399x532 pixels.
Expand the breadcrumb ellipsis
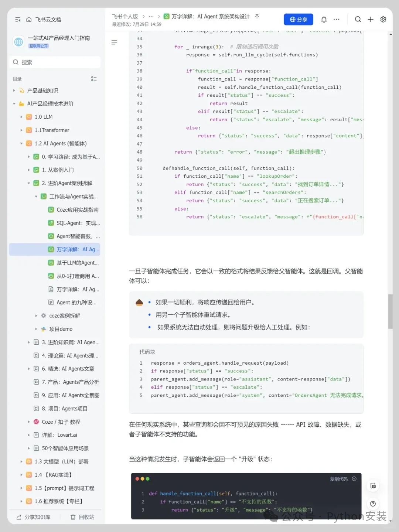tap(151, 17)
